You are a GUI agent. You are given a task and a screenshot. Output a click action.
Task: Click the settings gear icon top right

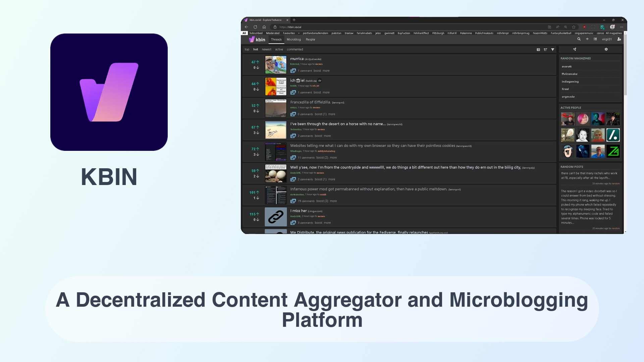pyautogui.click(x=606, y=50)
